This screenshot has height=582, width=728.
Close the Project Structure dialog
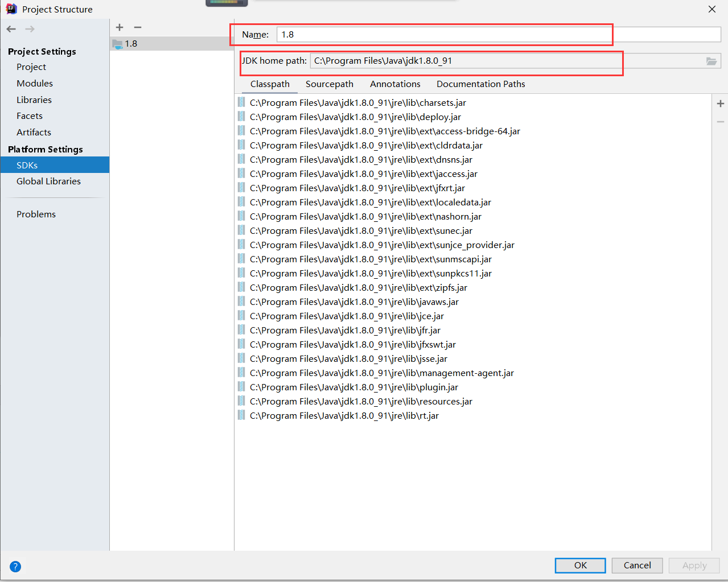[x=712, y=9]
